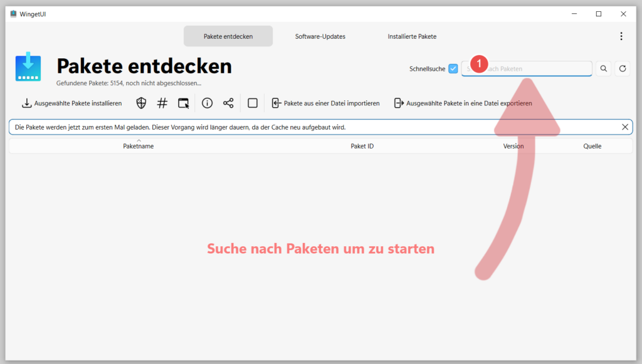Share the selected package icon
642x364 pixels.
tap(228, 103)
